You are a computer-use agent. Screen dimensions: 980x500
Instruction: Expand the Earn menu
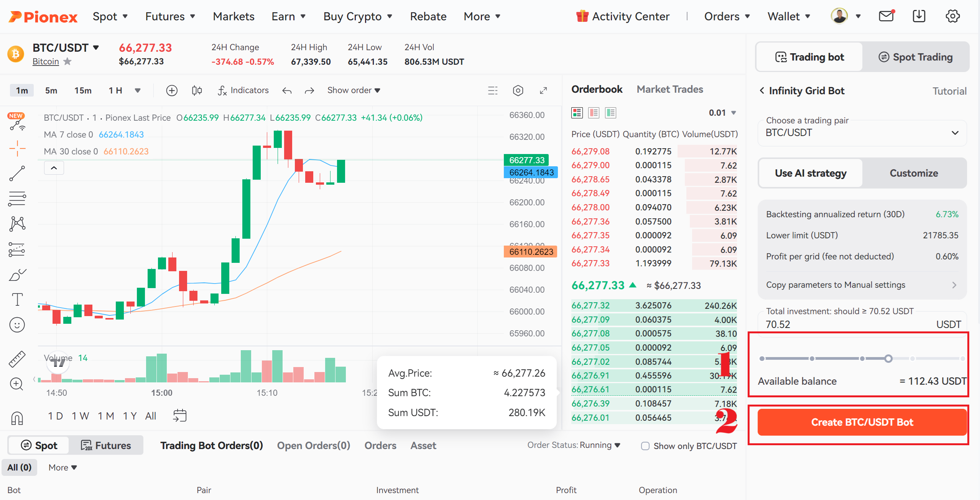tap(289, 16)
